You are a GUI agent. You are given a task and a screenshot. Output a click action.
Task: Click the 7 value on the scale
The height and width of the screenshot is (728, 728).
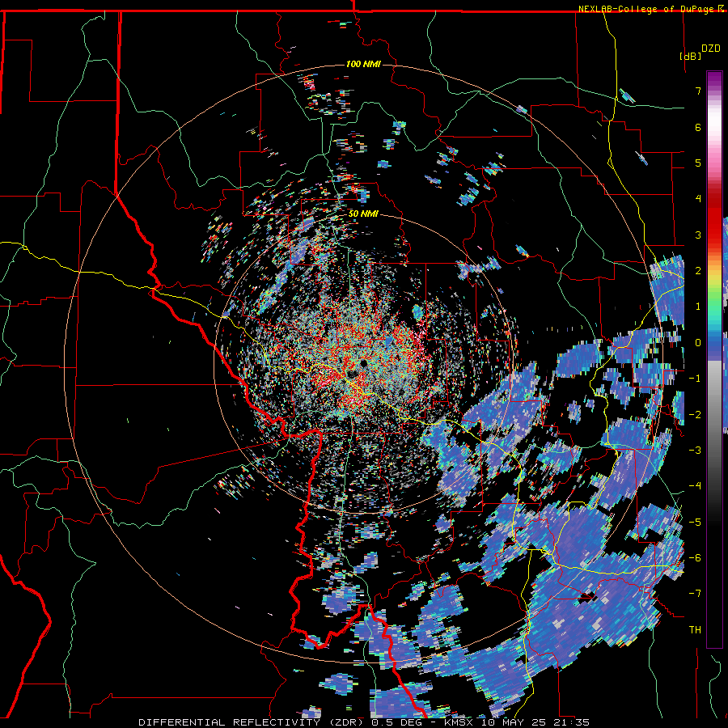pyautogui.click(x=698, y=91)
